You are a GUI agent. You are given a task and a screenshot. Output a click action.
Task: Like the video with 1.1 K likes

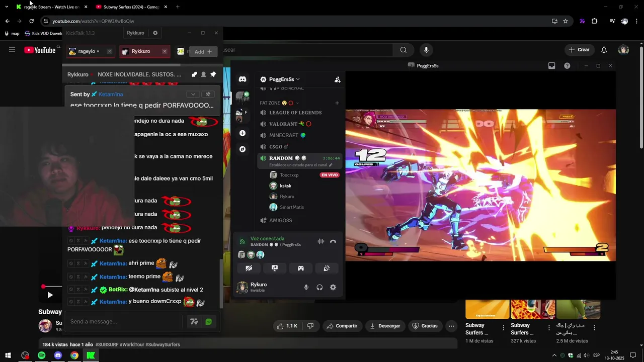point(287,326)
